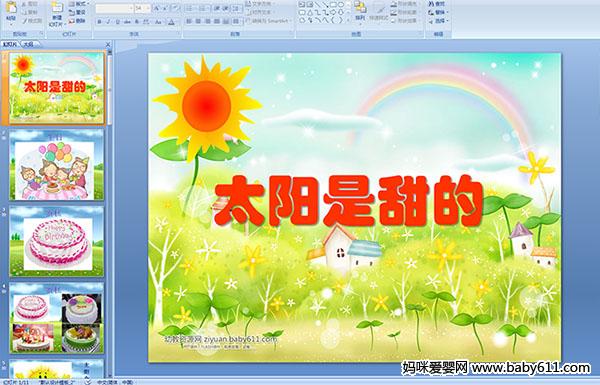Select the oval shape in shapes gallery
The height and width of the screenshot is (385, 600).
(x=340, y=5)
